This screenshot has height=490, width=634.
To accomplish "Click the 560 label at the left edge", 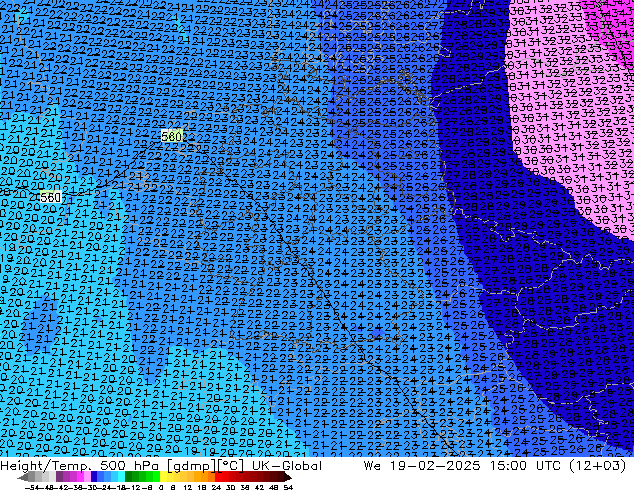I will [51, 197].
